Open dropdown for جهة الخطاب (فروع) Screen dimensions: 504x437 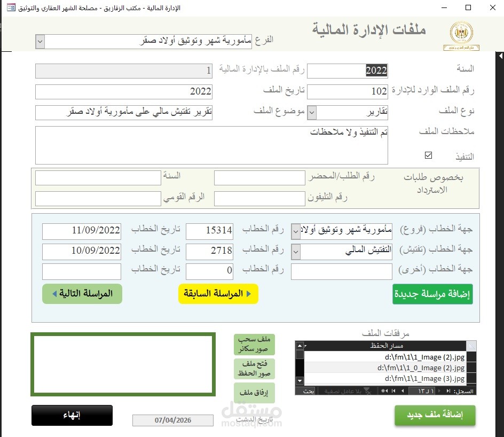pyautogui.click(x=295, y=231)
